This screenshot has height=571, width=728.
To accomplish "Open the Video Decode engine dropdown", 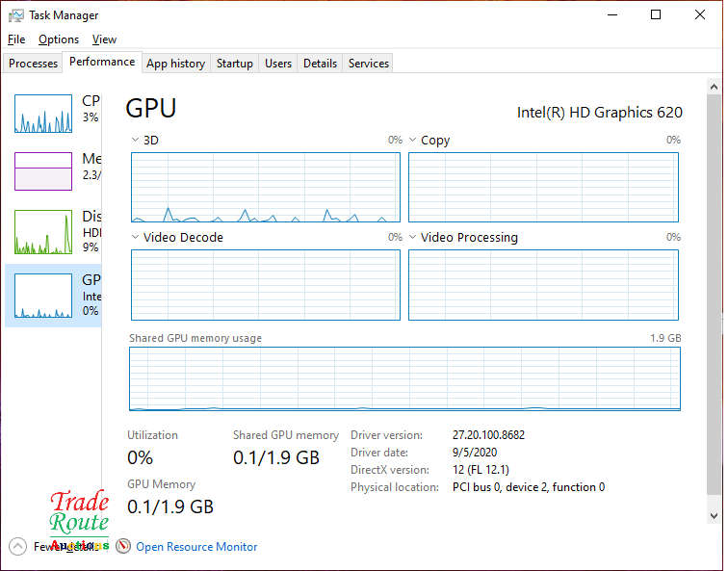I will coord(136,238).
